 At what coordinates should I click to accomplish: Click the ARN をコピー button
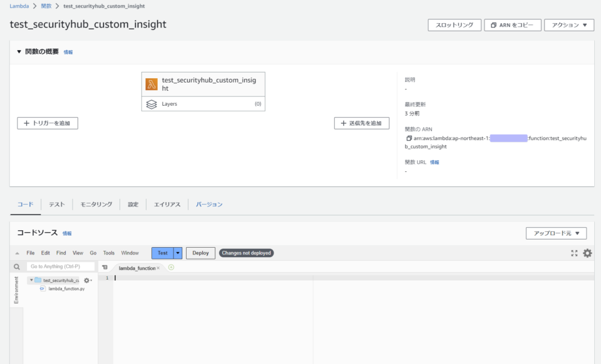point(513,25)
